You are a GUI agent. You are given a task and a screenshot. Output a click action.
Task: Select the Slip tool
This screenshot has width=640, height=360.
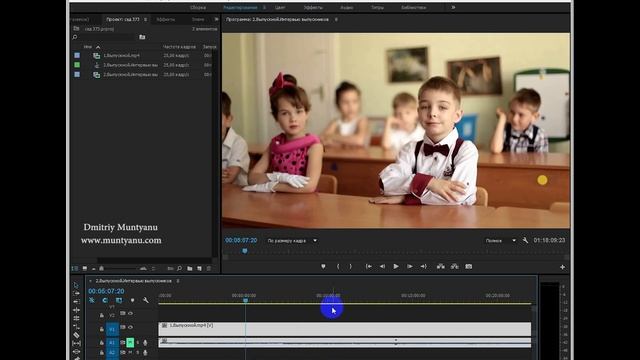pyautogui.click(x=76, y=344)
